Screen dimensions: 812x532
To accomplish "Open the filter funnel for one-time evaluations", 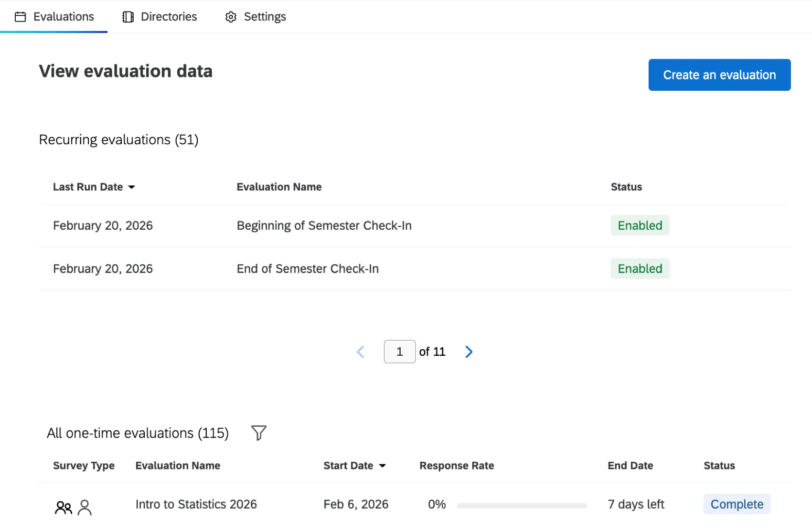I will click(x=259, y=433).
